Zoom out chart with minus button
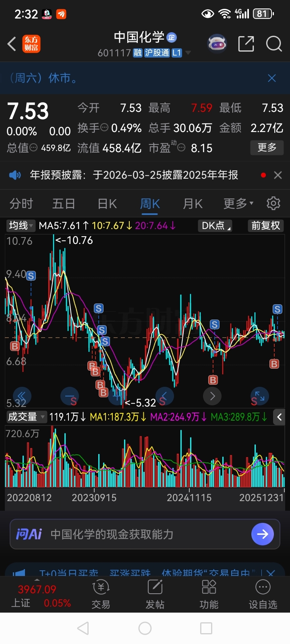 point(69,396)
